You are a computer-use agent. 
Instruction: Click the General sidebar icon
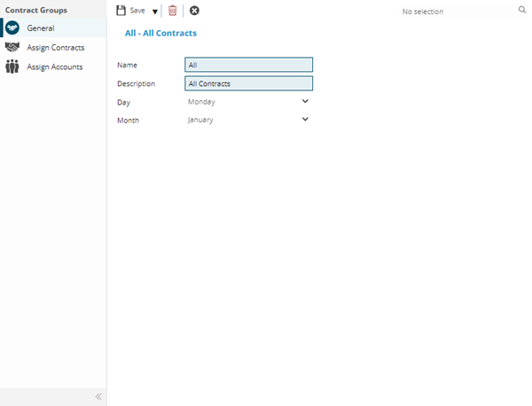(x=12, y=28)
